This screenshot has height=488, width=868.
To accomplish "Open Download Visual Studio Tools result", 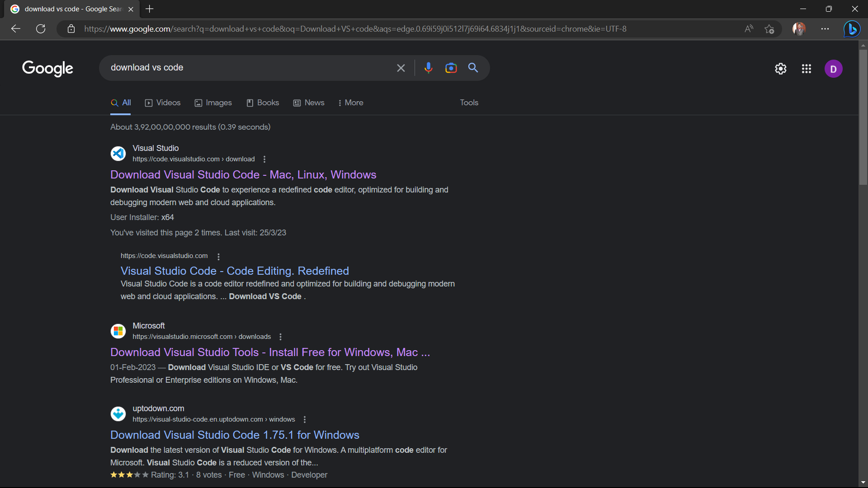I will click(270, 352).
